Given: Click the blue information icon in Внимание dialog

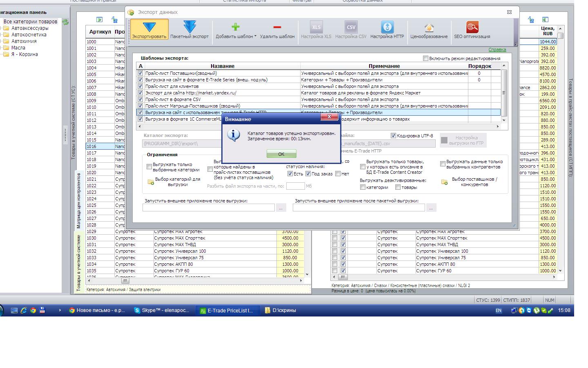Looking at the screenshot, I should click(x=234, y=135).
